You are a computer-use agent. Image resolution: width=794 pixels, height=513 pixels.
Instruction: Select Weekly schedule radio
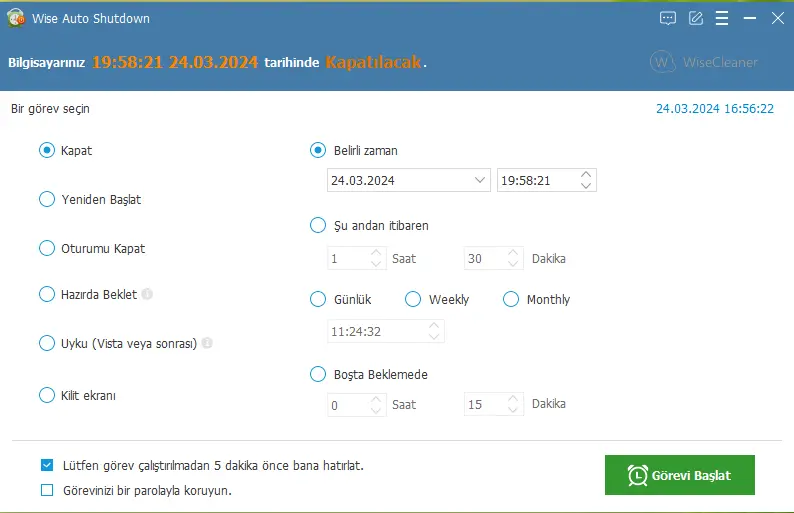413,299
